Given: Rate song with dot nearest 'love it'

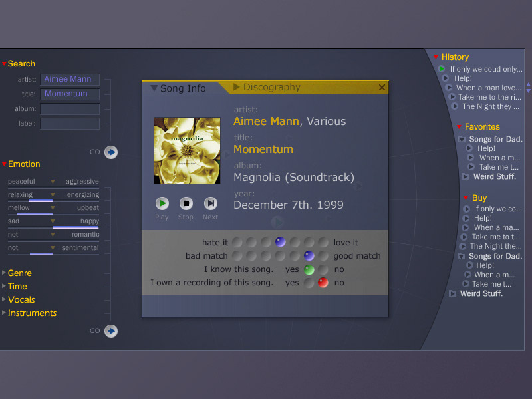Looking at the screenshot, I should pos(323,242).
